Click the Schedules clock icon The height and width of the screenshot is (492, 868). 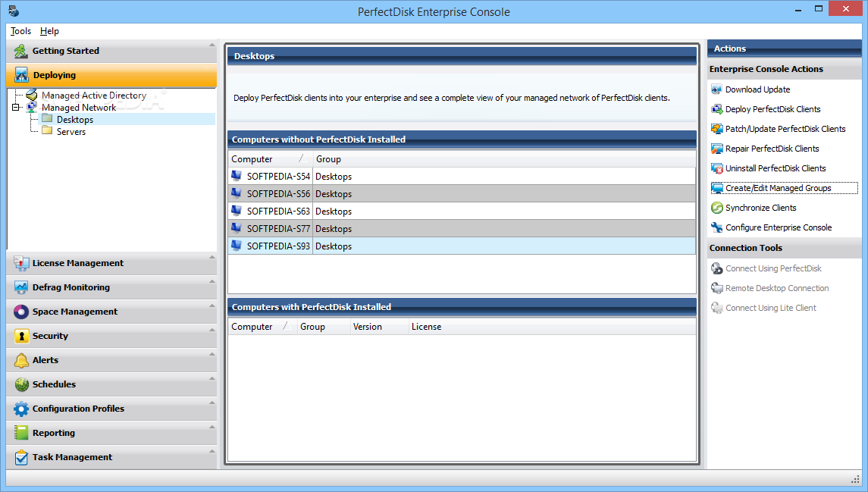[x=21, y=384]
